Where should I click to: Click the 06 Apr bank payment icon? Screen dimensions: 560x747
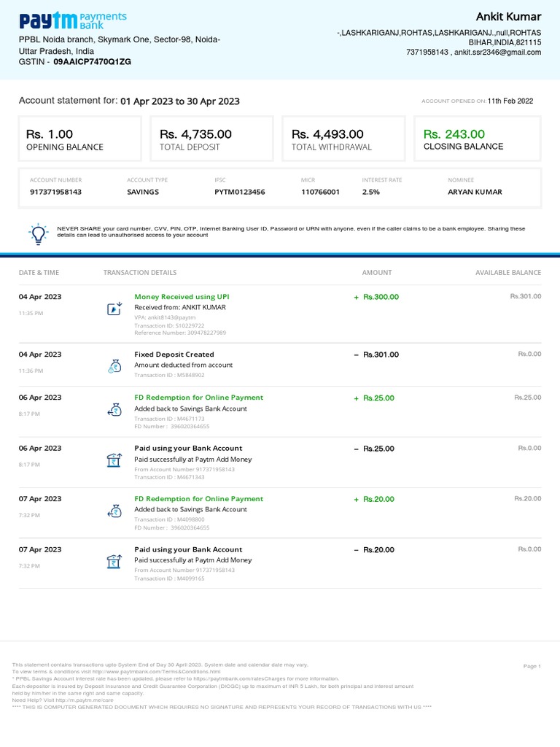pyautogui.click(x=114, y=460)
